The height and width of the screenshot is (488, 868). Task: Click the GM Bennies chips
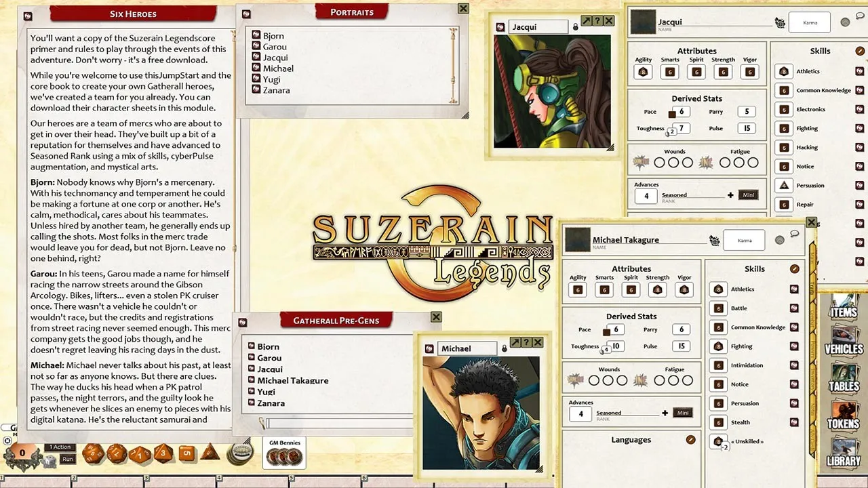pyautogui.click(x=284, y=457)
